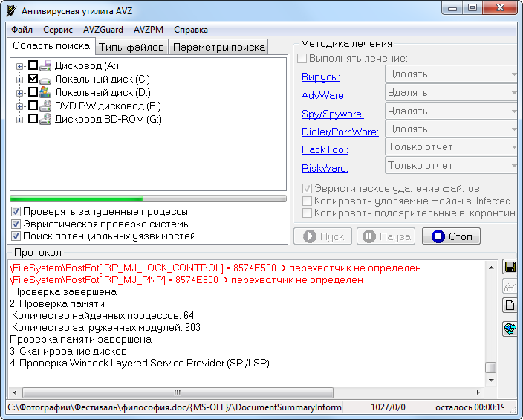Click the BD-ROM drive (G:) icon
This screenshot has height=420, width=523.
click(x=45, y=119)
